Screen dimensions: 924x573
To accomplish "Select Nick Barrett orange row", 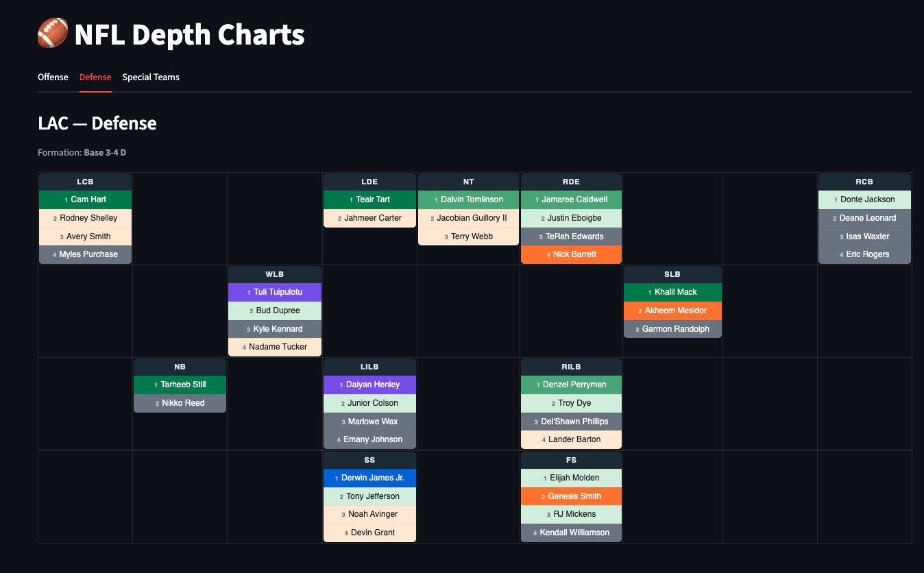I will click(571, 254).
